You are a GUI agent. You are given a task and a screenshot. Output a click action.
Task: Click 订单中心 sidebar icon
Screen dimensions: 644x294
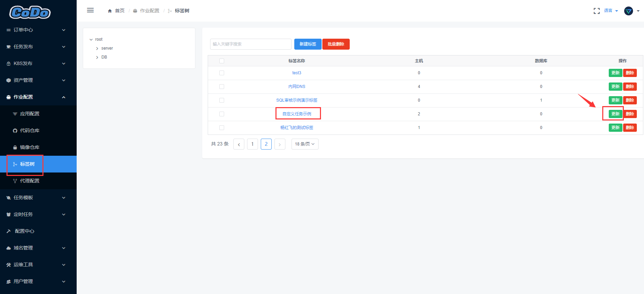(9, 30)
